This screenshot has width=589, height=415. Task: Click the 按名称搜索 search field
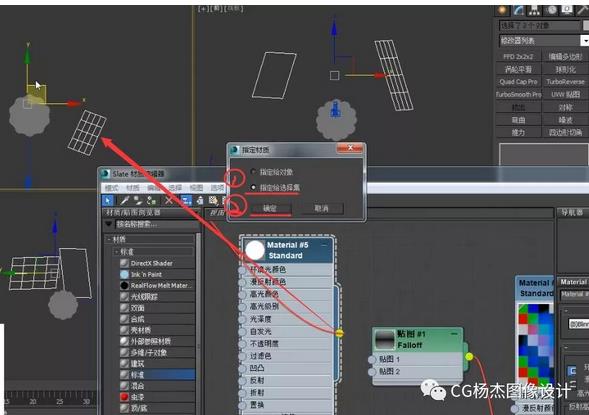coord(157,225)
